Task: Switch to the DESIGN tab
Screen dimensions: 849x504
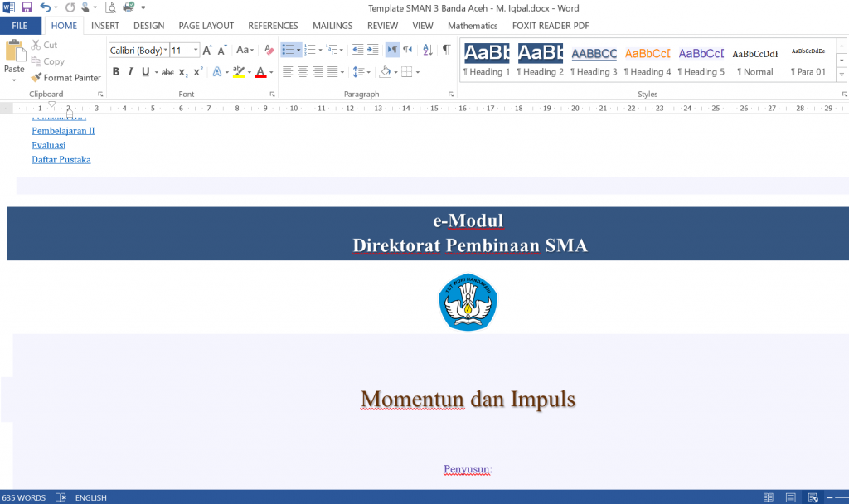Action: [149, 26]
